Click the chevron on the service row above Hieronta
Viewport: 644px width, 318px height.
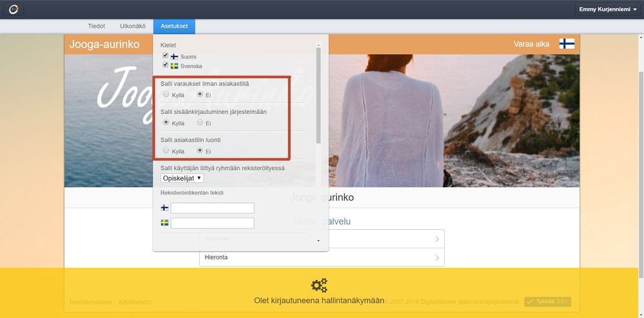(437, 239)
